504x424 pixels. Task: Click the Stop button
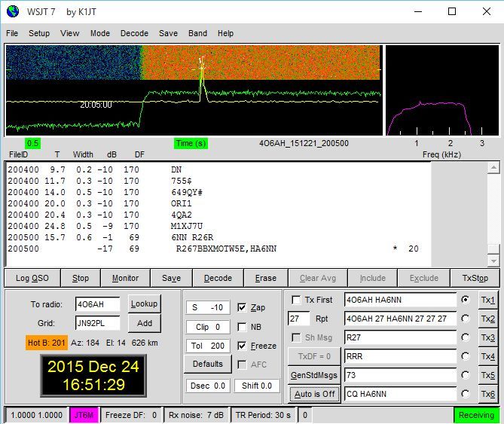[81, 278]
